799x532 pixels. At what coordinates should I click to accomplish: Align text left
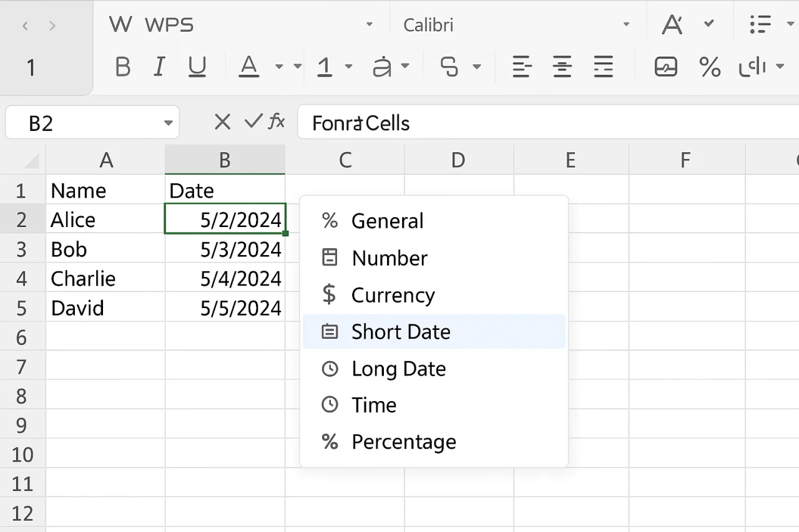coord(522,66)
